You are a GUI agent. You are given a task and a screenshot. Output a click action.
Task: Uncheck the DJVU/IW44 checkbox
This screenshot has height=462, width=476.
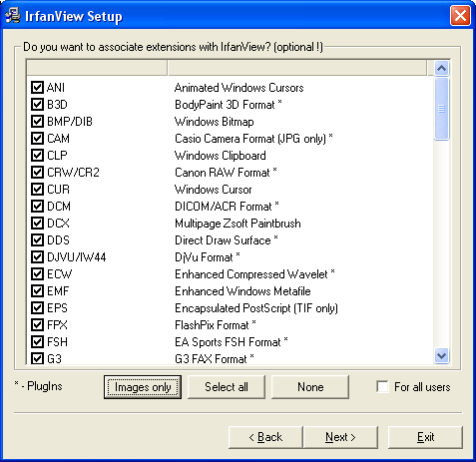click(37, 257)
